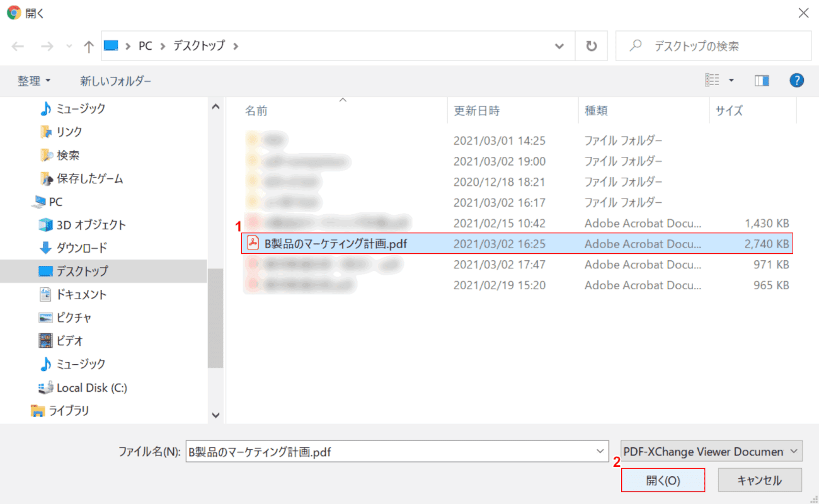Select folder dated 2020/12/18 18:21
Image resolution: width=819 pixels, height=504 pixels.
pos(517,182)
